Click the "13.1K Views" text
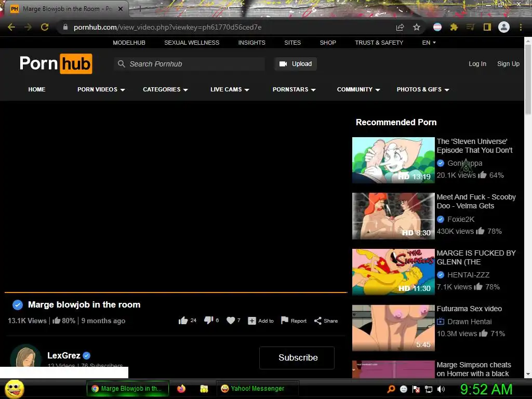Screen dimensions: 532x399 point(27,321)
